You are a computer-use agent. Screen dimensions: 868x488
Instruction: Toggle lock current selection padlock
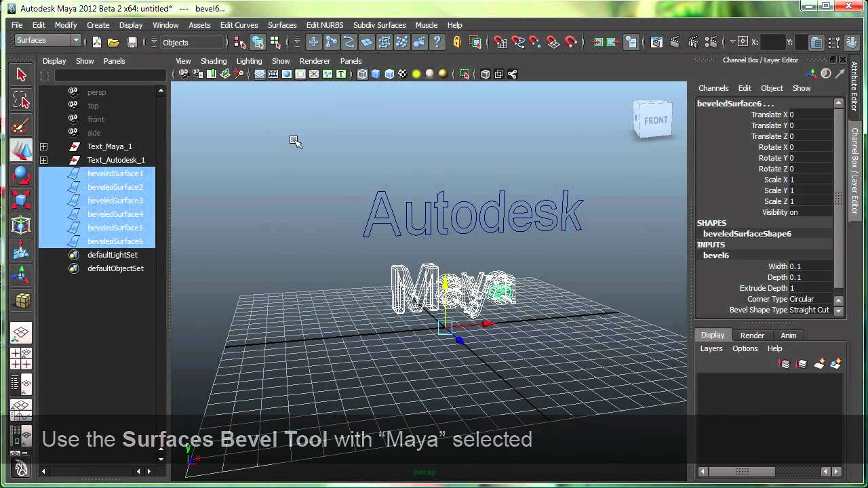pos(457,42)
